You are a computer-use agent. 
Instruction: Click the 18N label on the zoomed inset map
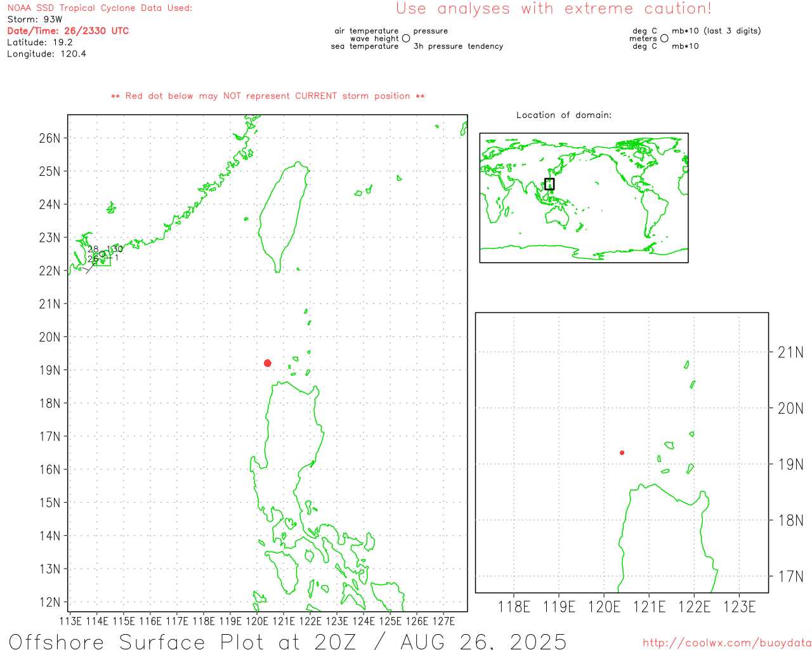[790, 521]
